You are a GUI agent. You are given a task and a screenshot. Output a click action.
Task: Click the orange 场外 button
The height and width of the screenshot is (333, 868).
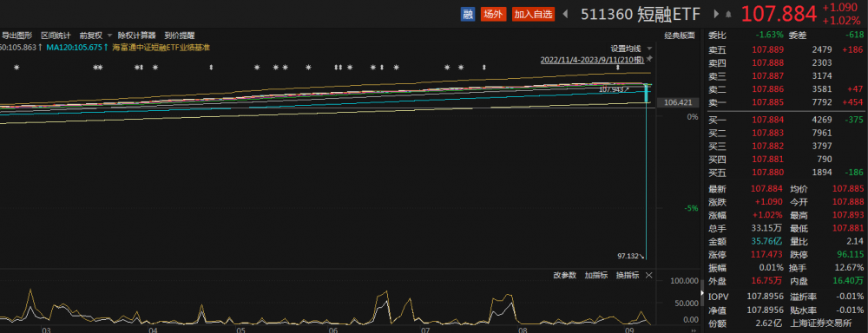(x=493, y=15)
